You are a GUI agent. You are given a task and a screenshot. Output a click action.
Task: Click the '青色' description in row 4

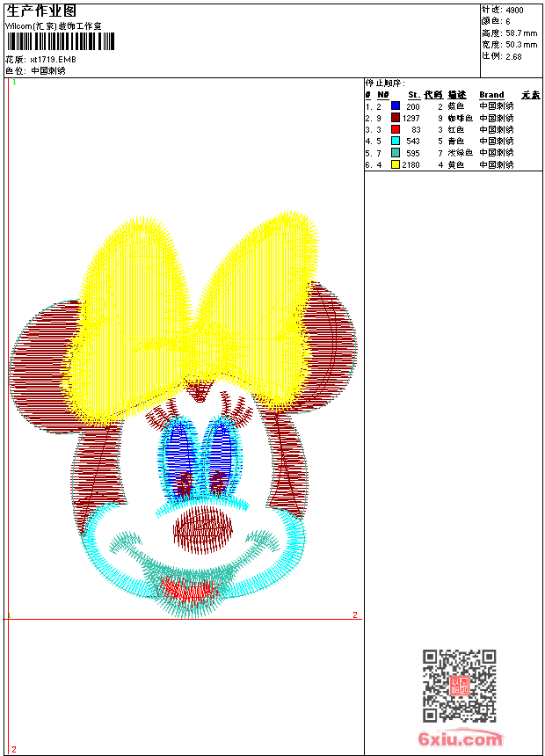455,142
